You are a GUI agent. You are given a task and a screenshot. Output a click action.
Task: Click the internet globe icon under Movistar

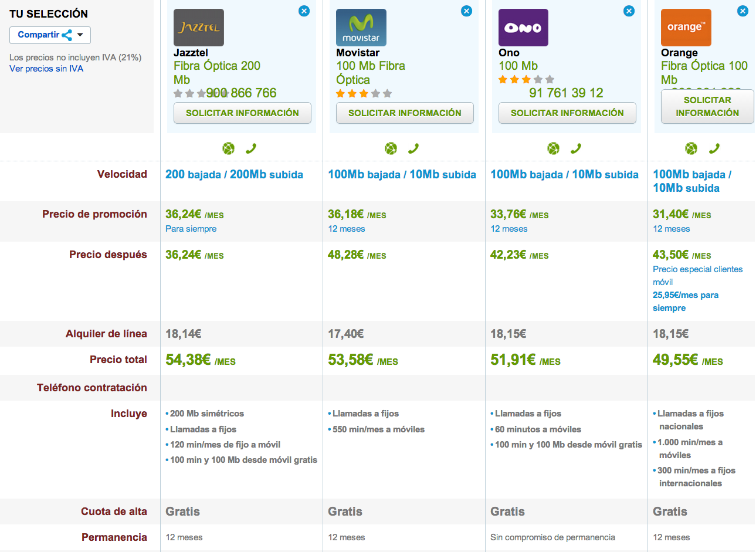391,148
